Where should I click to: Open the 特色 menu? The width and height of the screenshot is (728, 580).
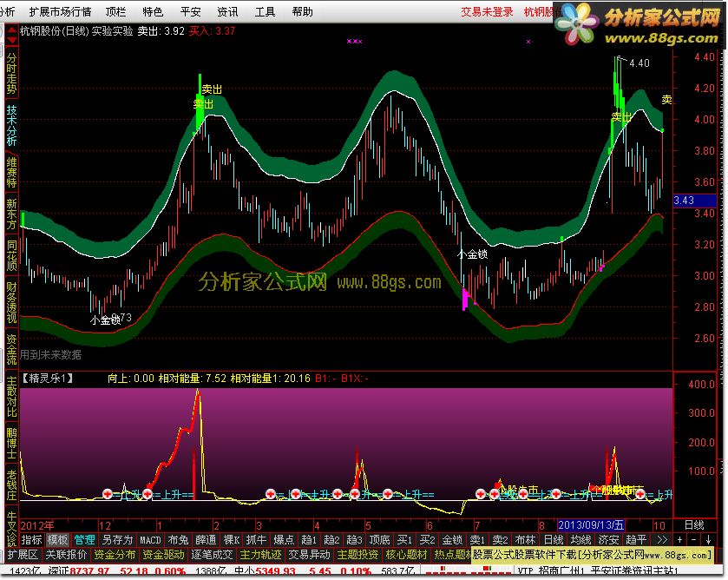[x=153, y=11]
